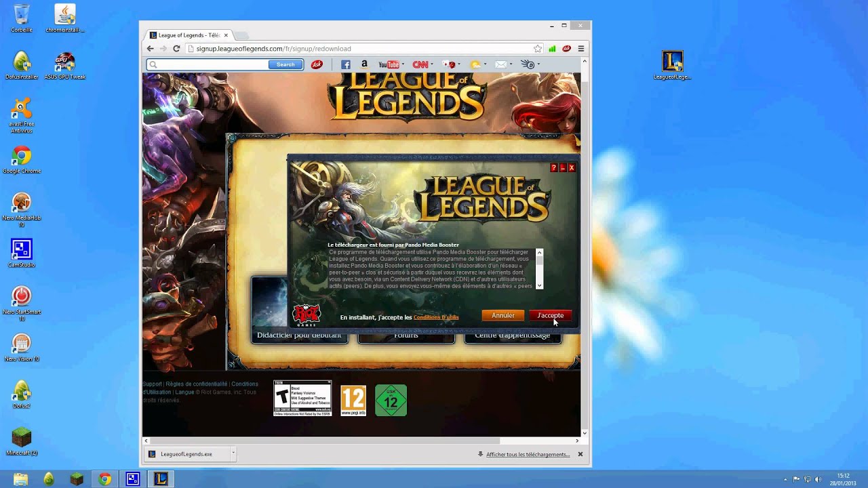Open a new Chrome tab

point(243,35)
